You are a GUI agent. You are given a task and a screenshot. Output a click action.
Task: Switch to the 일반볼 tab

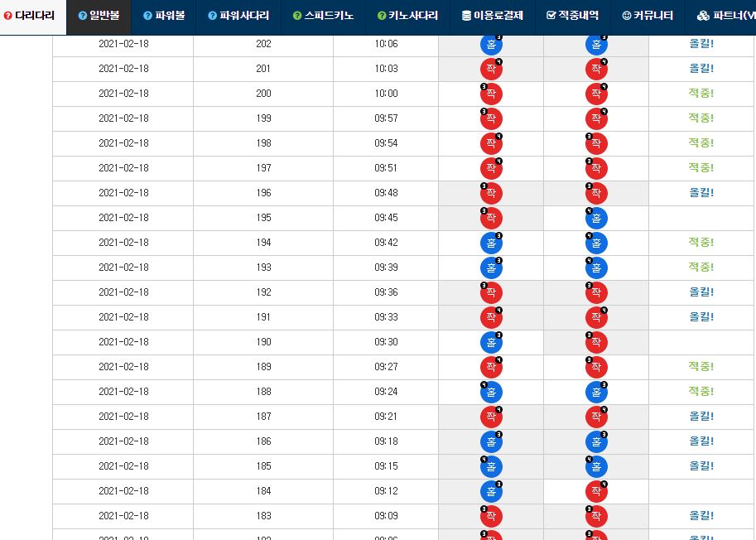pos(99,16)
